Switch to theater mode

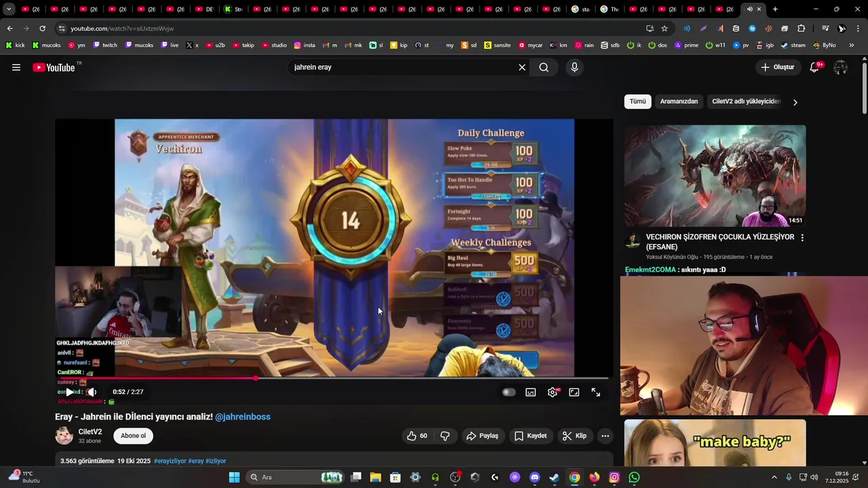tap(574, 392)
